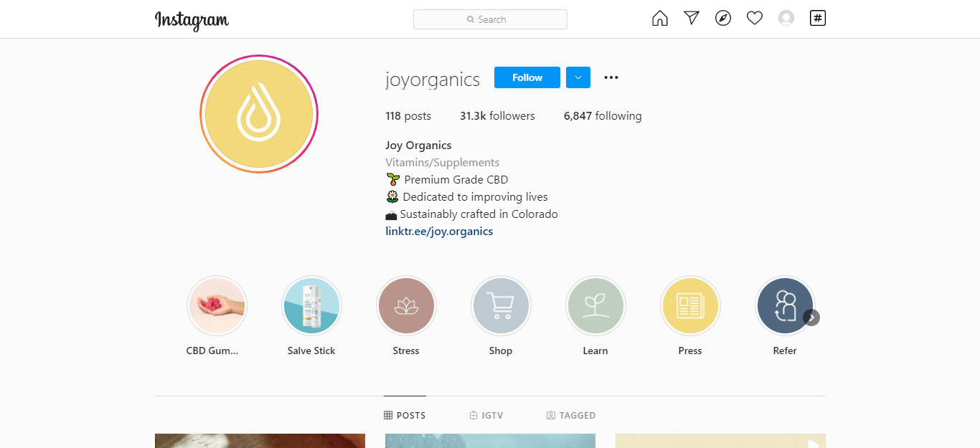Open direct messages paper plane icon
This screenshot has width=980, height=448.
tap(692, 19)
